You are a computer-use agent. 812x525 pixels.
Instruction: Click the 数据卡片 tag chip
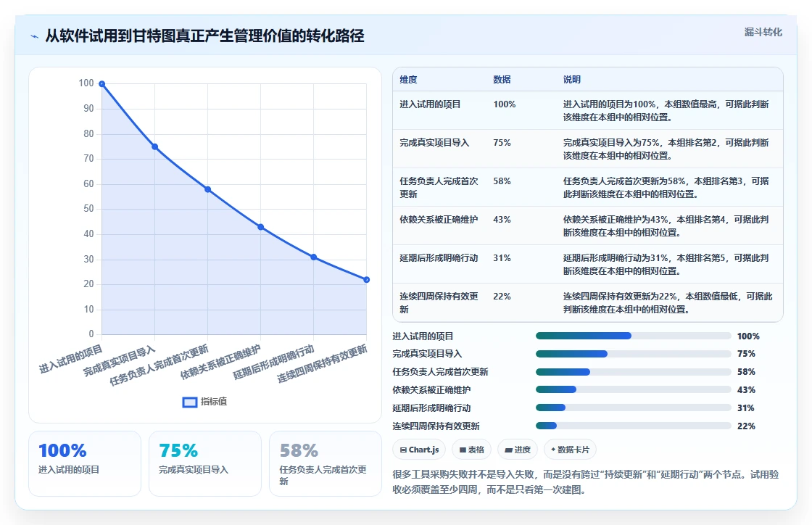570,450
